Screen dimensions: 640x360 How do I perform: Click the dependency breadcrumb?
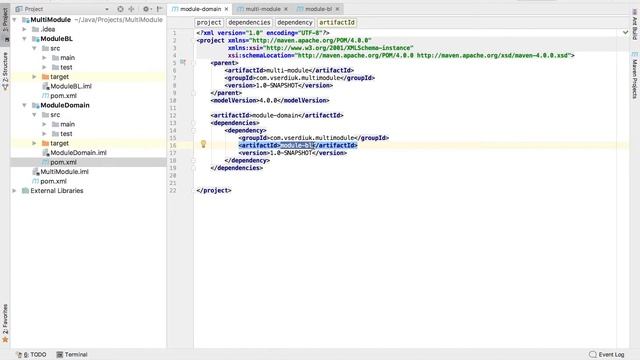pos(295,22)
